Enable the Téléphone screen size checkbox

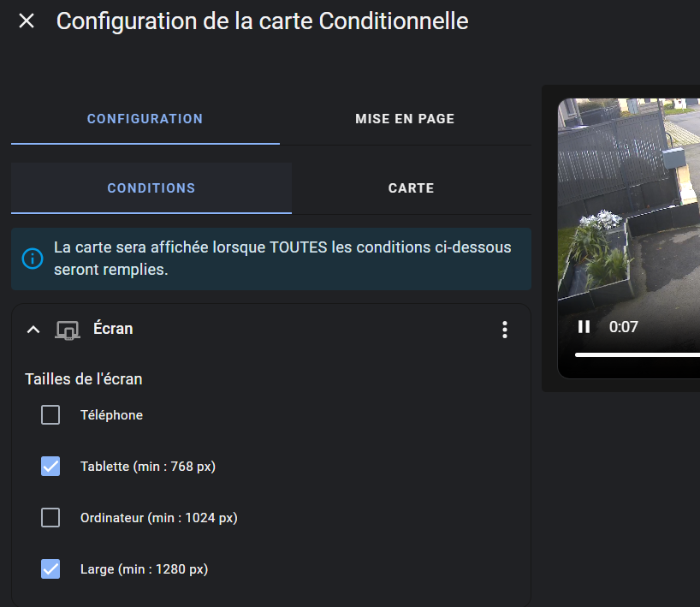tap(50, 415)
